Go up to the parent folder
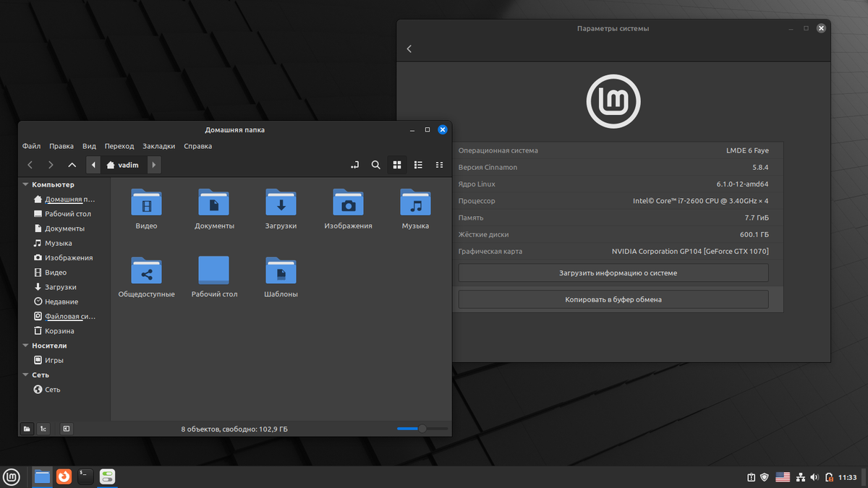The image size is (868, 488). (72, 165)
